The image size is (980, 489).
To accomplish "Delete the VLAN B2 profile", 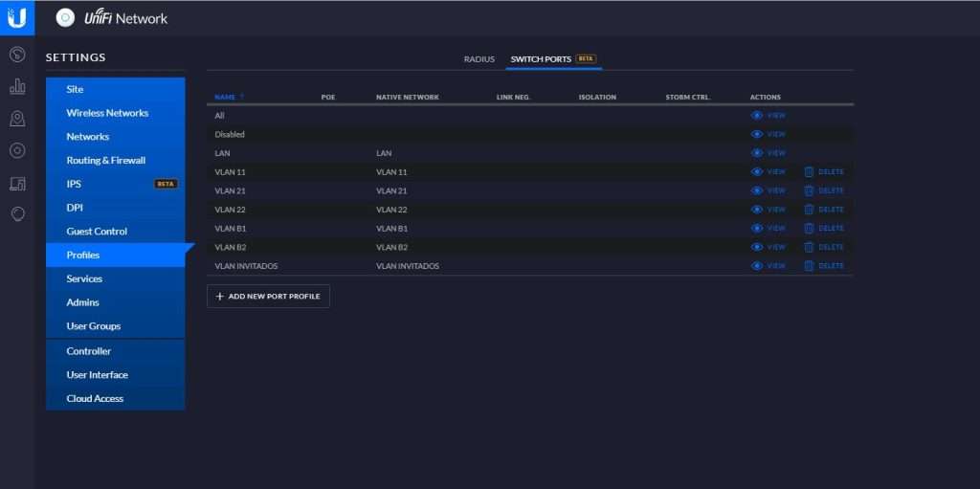I will [x=823, y=247].
